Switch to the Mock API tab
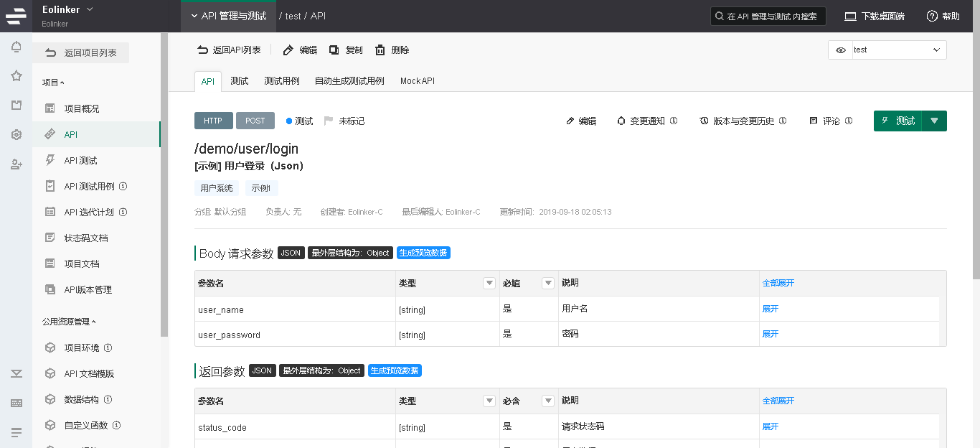Image resolution: width=980 pixels, height=448 pixels. pyautogui.click(x=418, y=81)
